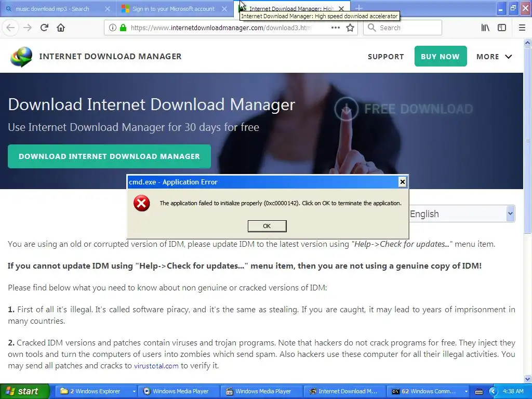Click the red error icon in the dialog

pos(141,203)
